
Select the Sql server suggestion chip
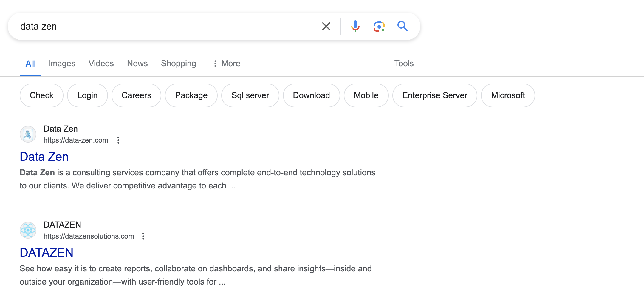coord(250,95)
